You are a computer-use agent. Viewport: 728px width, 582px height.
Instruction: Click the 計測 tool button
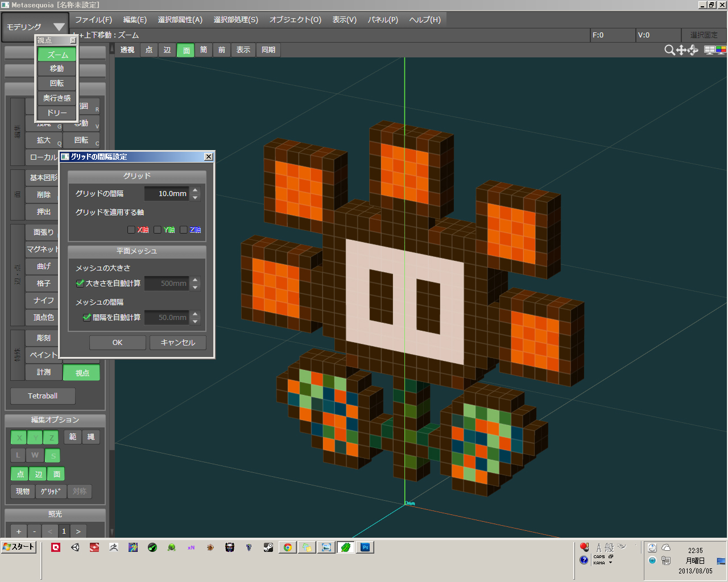pos(44,372)
